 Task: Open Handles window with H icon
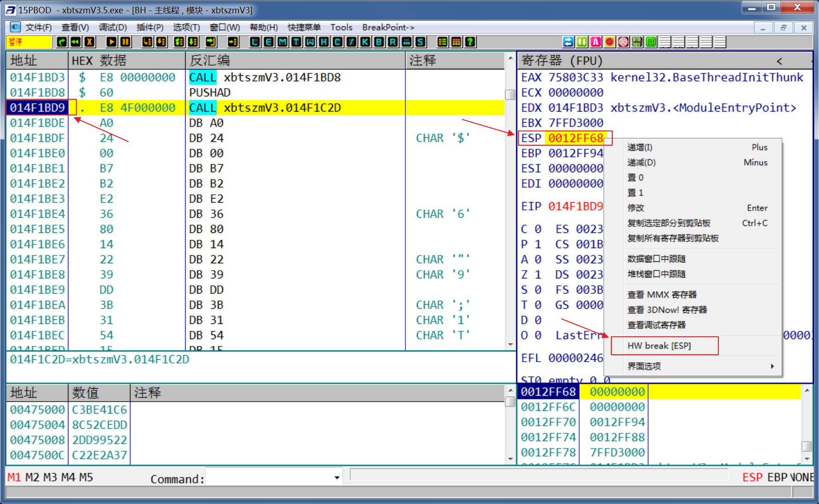click(x=324, y=42)
